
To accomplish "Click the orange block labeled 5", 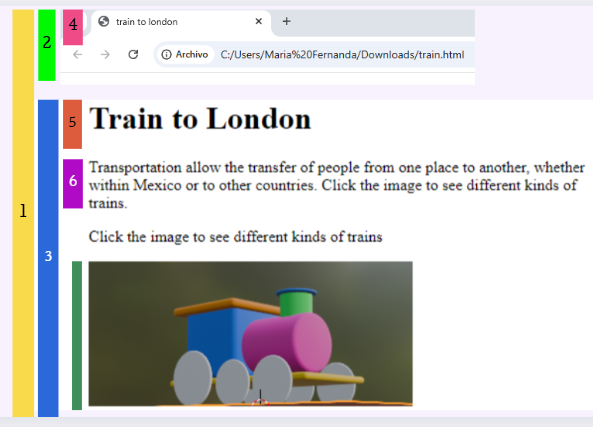I will point(73,124).
